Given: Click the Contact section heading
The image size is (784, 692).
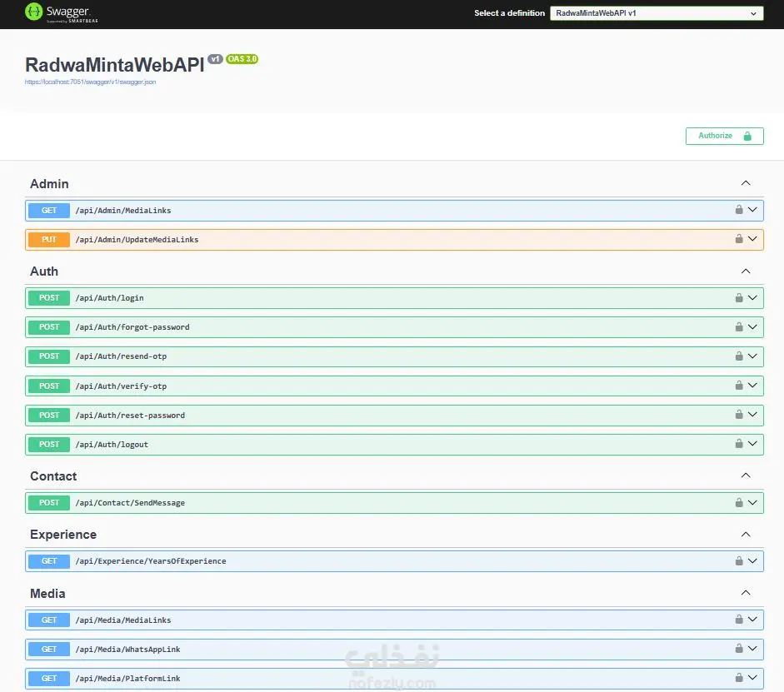Looking at the screenshot, I should point(53,476).
